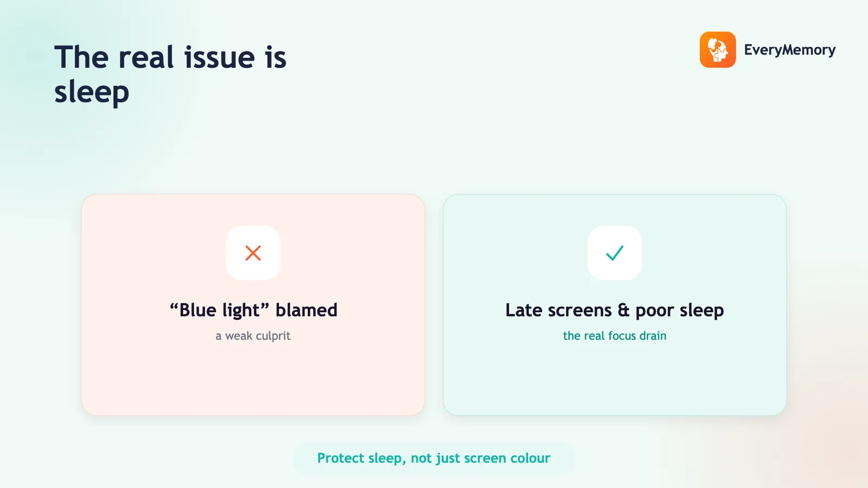Click the word 'drain' in green caption

click(x=653, y=336)
